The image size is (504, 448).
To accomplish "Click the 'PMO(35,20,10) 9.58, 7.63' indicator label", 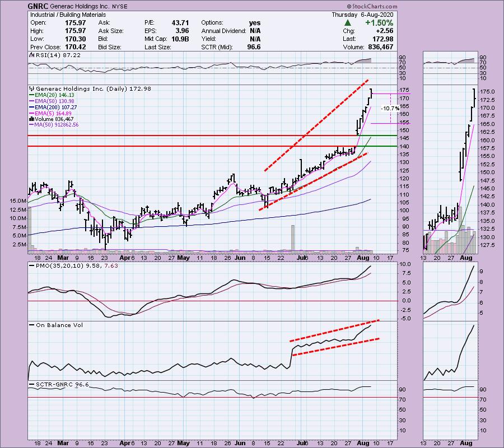I will coord(77,266).
